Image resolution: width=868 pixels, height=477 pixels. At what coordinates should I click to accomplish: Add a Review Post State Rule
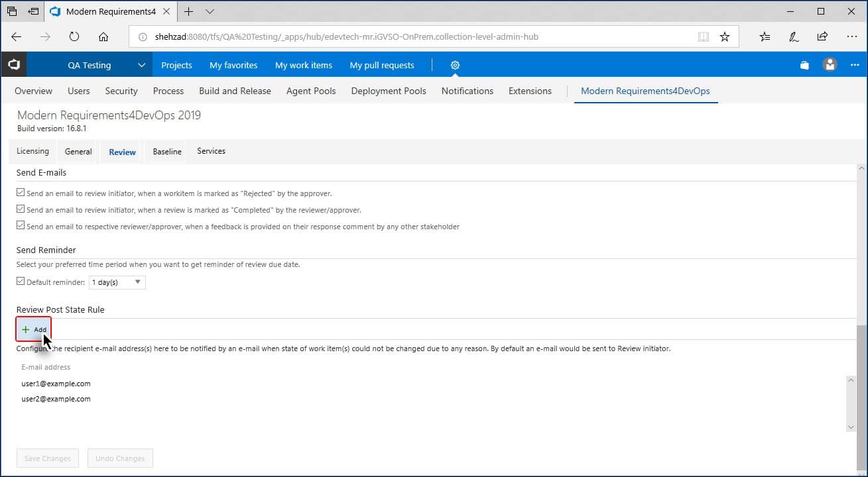coord(34,329)
